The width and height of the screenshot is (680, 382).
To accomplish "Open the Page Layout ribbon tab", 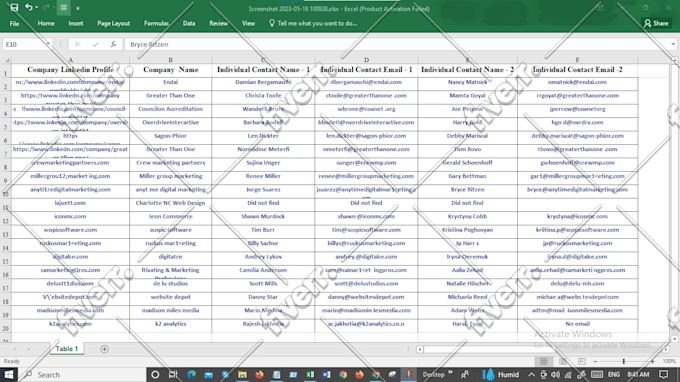I will [114, 23].
